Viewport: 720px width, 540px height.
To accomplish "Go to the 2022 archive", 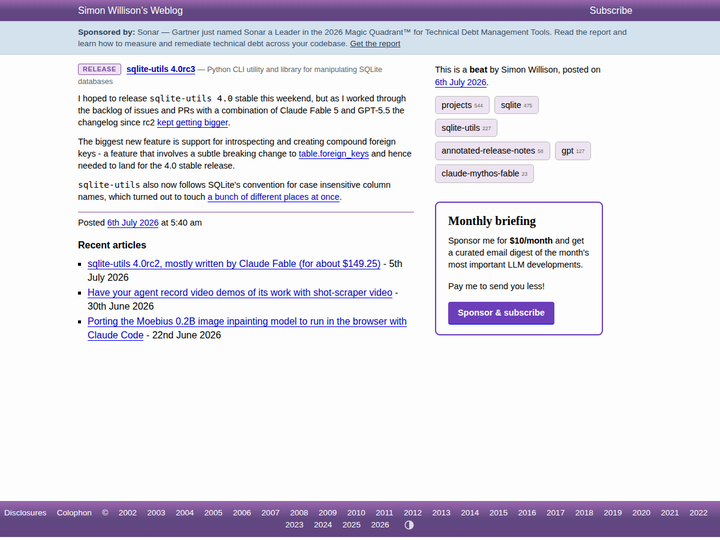I will (x=698, y=513).
